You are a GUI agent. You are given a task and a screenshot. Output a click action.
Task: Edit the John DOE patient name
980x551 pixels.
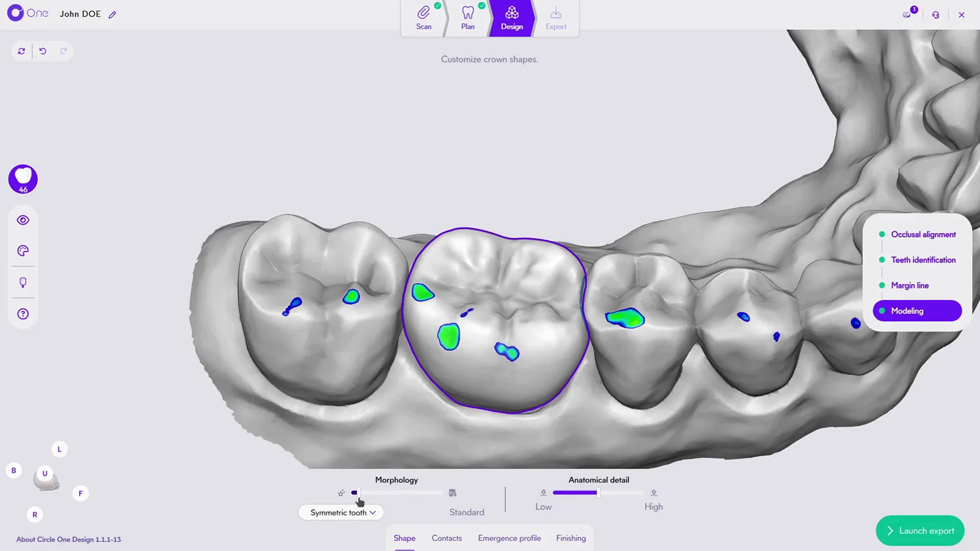point(112,14)
